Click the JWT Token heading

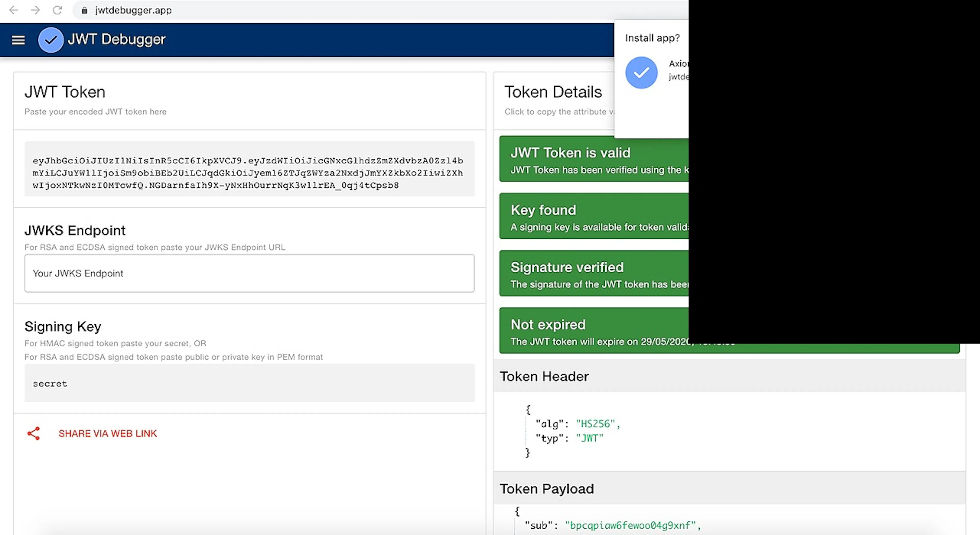[x=65, y=92]
